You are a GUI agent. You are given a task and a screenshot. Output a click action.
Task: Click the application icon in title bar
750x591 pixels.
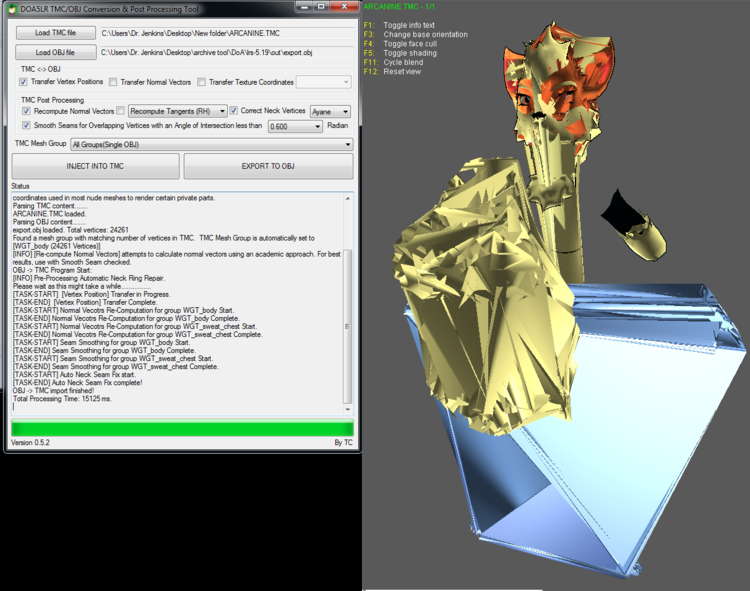click(12, 9)
